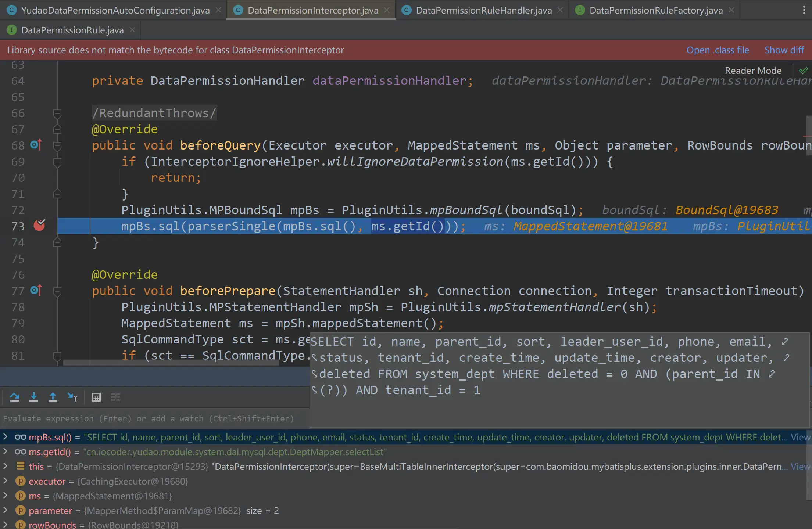Screen dimensions: 812x529
Task: Expand the mpBs.sql() watch entry
Action: coord(5,437)
